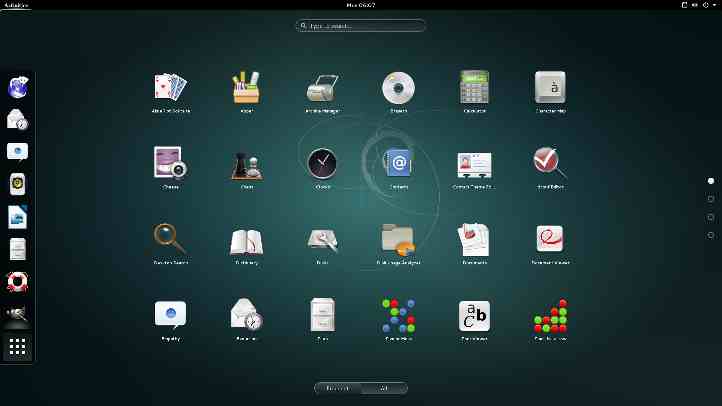Launch Disk Usage Analyzer
This screenshot has height=406, width=722.
click(x=398, y=240)
